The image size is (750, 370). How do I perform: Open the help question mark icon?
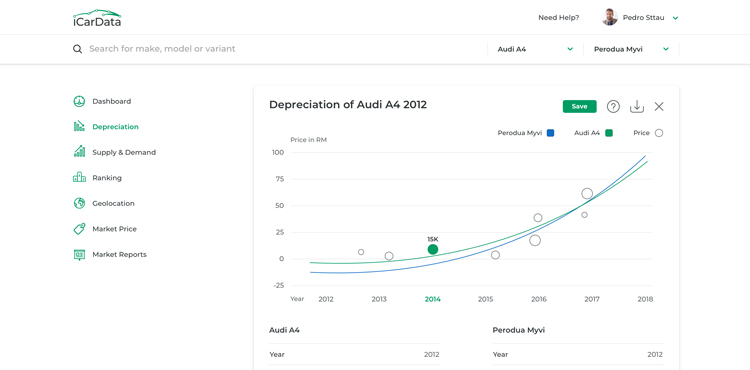[613, 107]
